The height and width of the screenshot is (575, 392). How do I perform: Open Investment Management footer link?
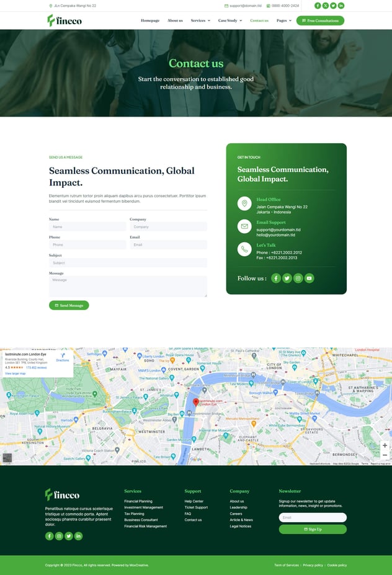pos(144,507)
